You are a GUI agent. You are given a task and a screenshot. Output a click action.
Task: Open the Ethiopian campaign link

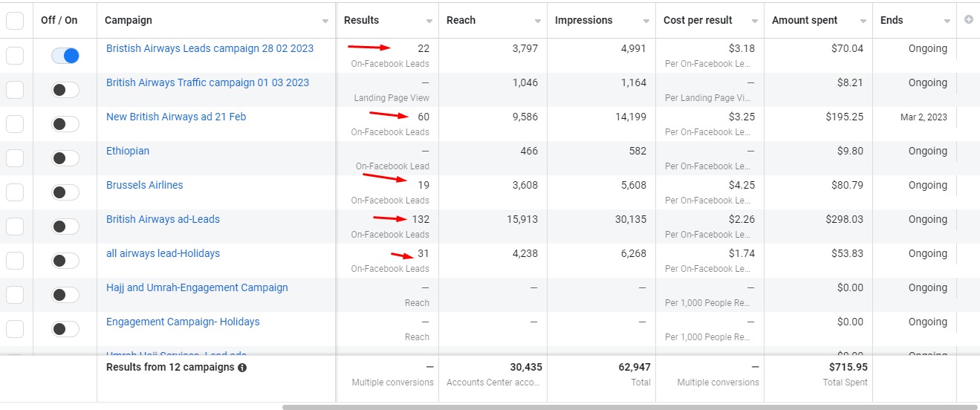[x=128, y=151]
